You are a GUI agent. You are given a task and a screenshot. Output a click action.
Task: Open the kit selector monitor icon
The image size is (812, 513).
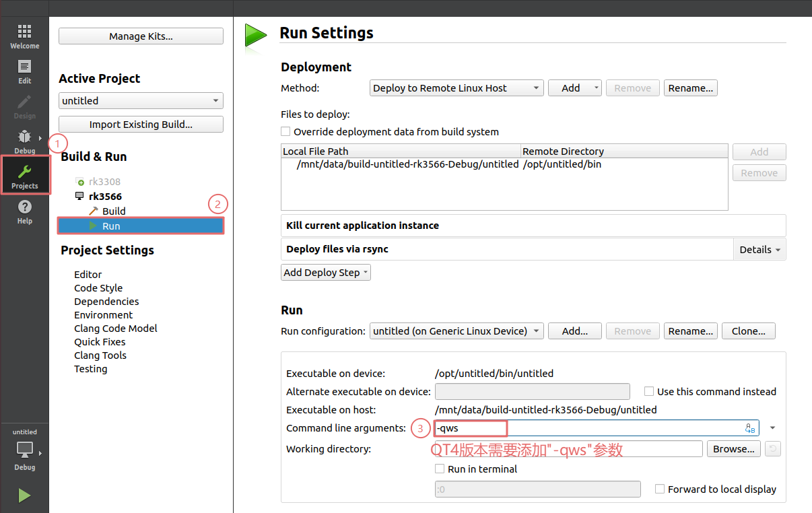24,450
